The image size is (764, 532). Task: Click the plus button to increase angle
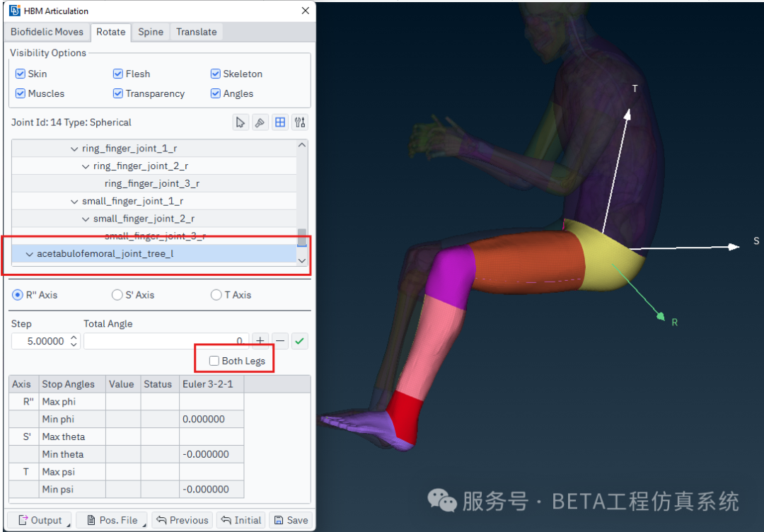point(260,341)
